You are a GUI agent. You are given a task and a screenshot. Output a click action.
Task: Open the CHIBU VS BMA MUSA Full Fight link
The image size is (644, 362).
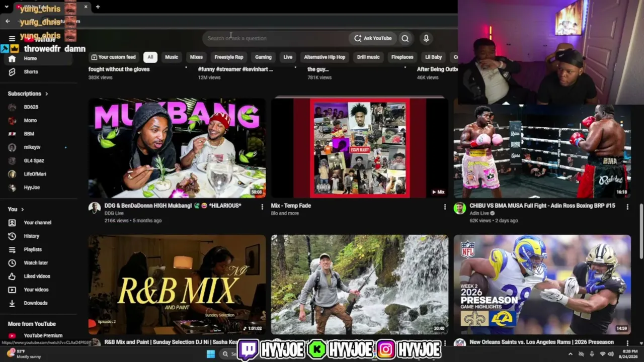pyautogui.click(x=542, y=206)
